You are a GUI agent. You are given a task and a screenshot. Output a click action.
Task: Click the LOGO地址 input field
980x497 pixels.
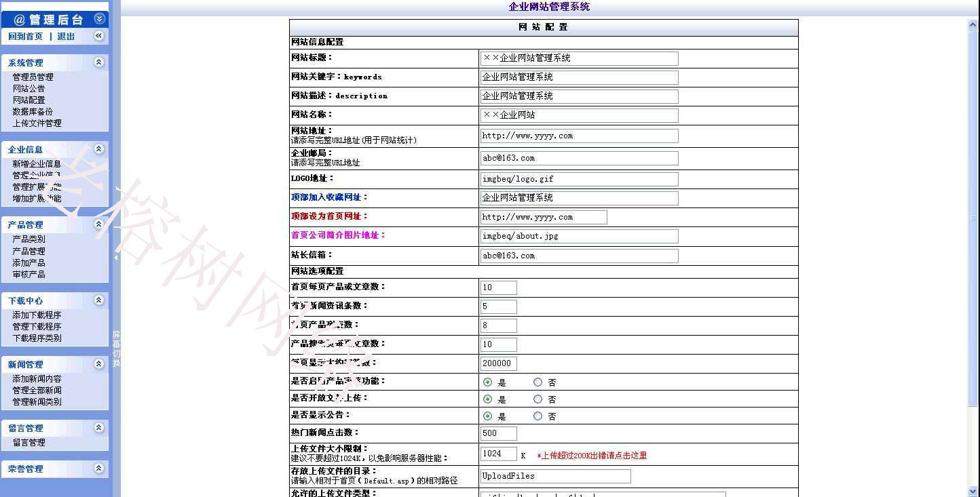pyautogui.click(x=580, y=179)
